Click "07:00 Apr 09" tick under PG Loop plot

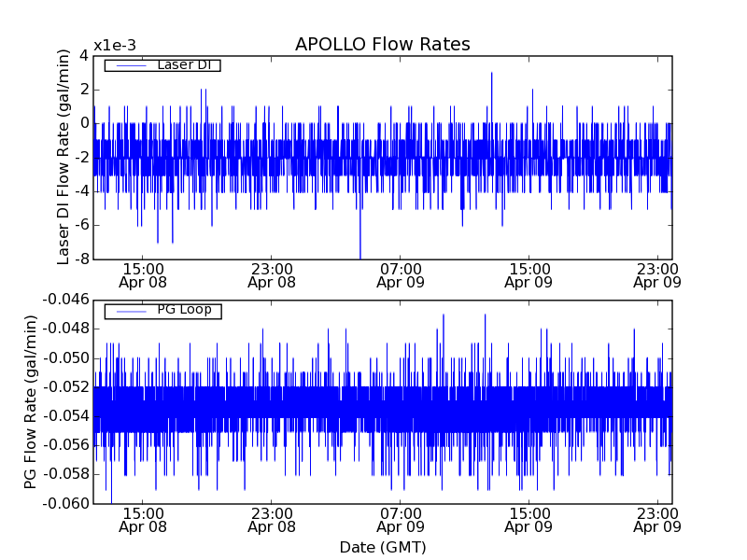click(401, 521)
